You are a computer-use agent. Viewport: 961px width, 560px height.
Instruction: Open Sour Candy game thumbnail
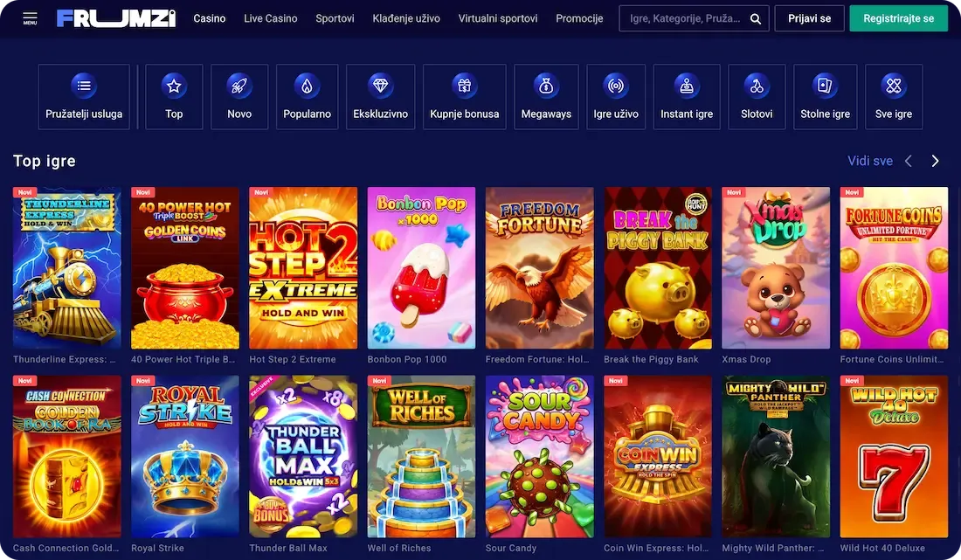pyautogui.click(x=539, y=456)
